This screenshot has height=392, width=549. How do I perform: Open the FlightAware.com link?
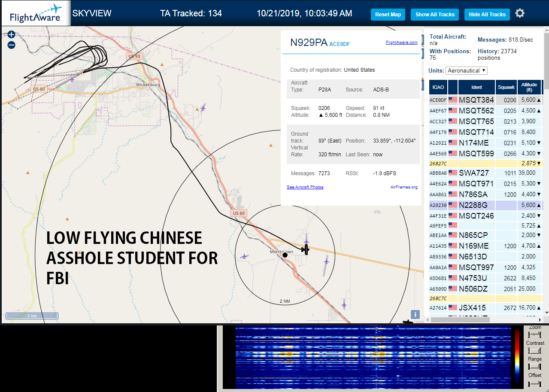[x=402, y=43]
